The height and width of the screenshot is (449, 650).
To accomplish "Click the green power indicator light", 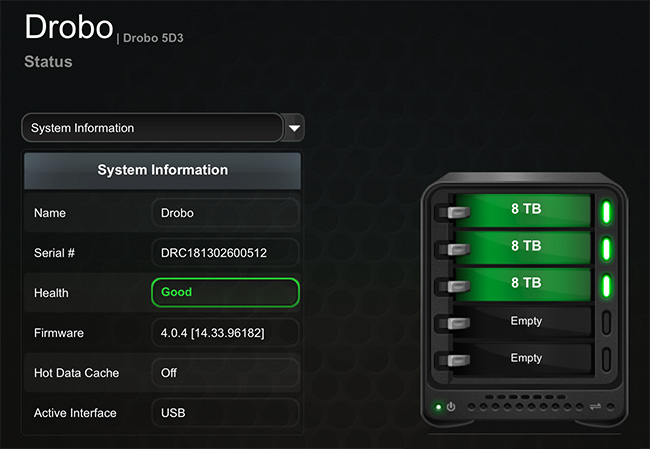I will [x=439, y=407].
